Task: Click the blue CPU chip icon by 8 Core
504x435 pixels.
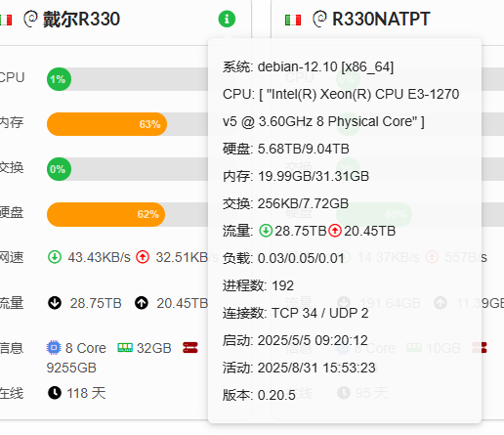Action: click(x=54, y=347)
